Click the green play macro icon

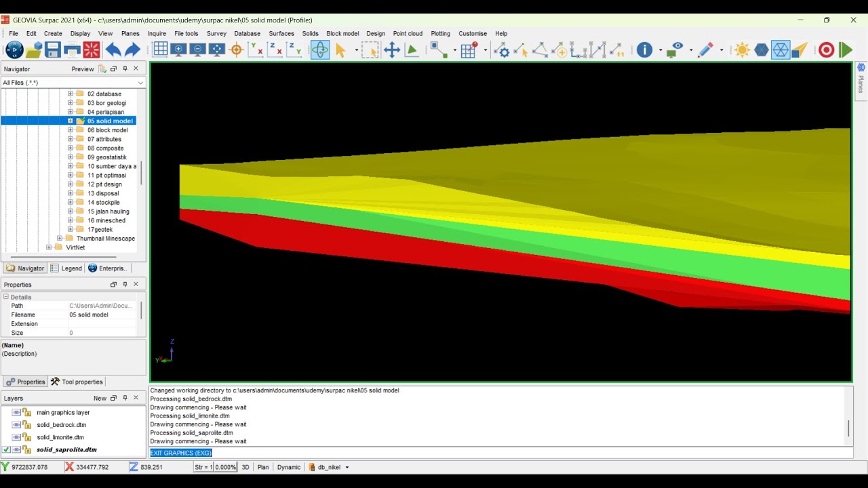tap(845, 49)
